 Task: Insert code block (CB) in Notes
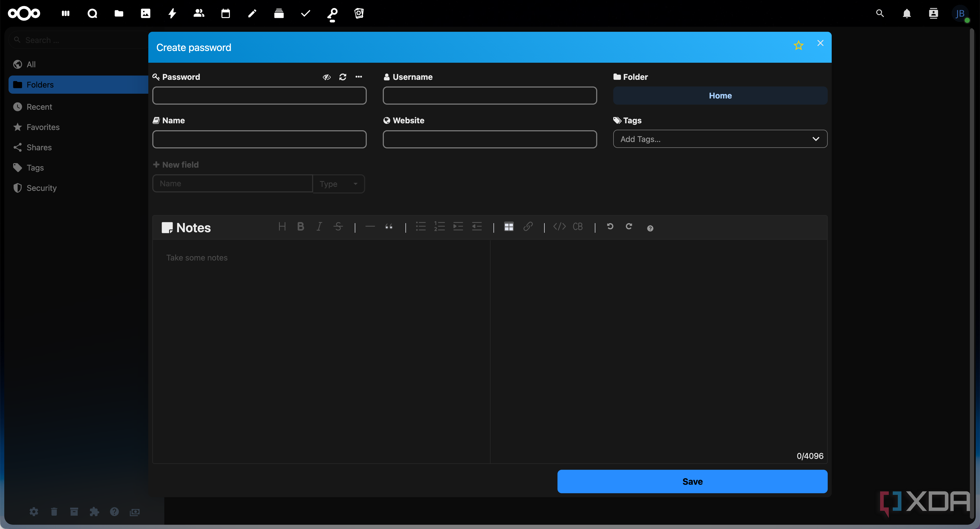tap(577, 227)
